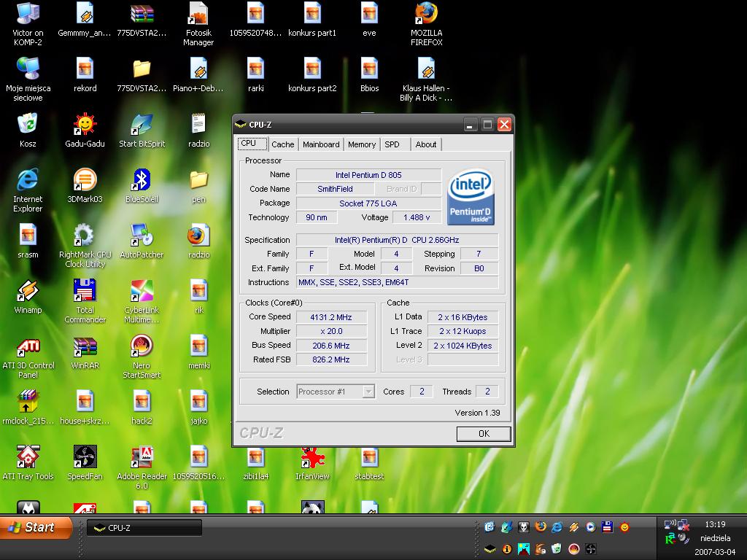Launch Windows Media Player from quick launch

(591, 526)
